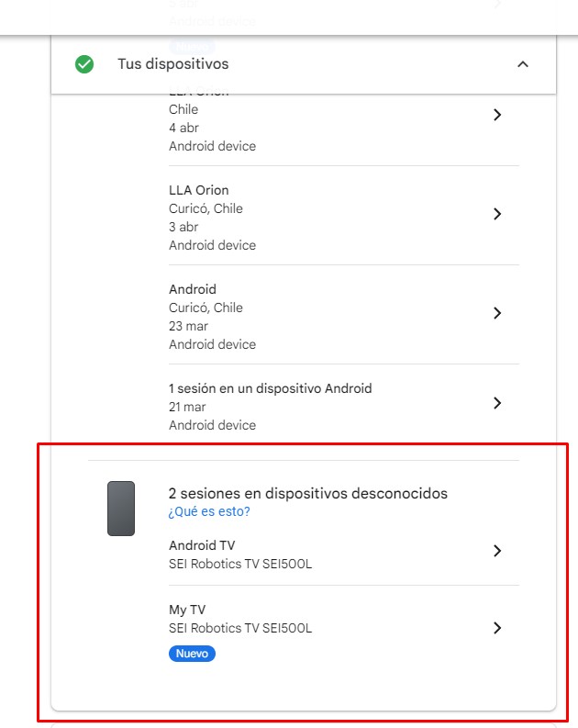Click "2 sesiones en dispositivos desconocidos" heading
The width and height of the screenshot is (578, 728).
point(307,493)
